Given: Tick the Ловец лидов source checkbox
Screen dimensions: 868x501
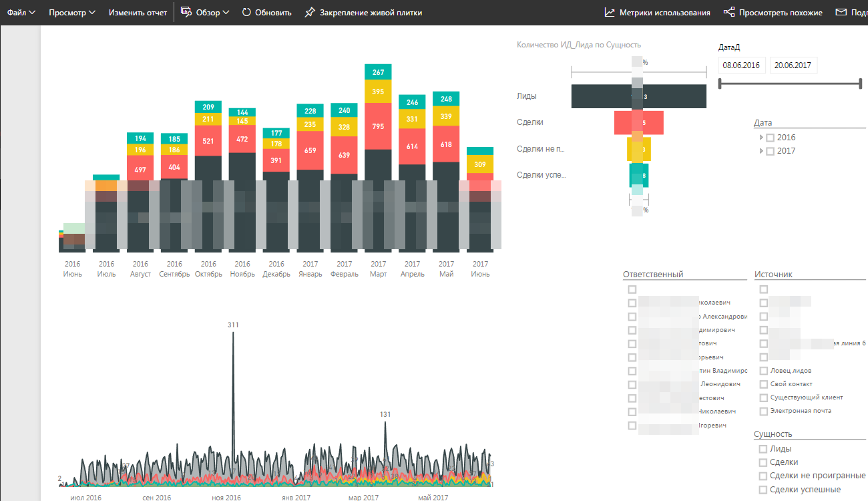Looking at the screenshot, I should 764,371.
